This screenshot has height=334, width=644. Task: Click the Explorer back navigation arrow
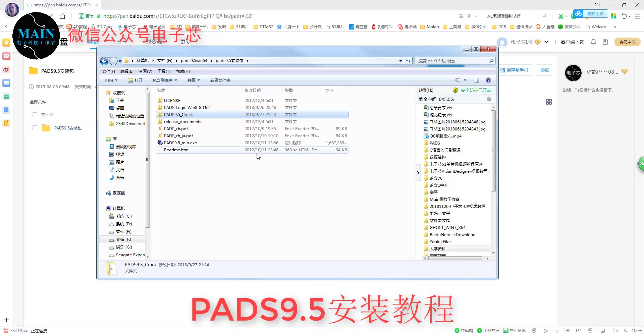pos(104,61)
